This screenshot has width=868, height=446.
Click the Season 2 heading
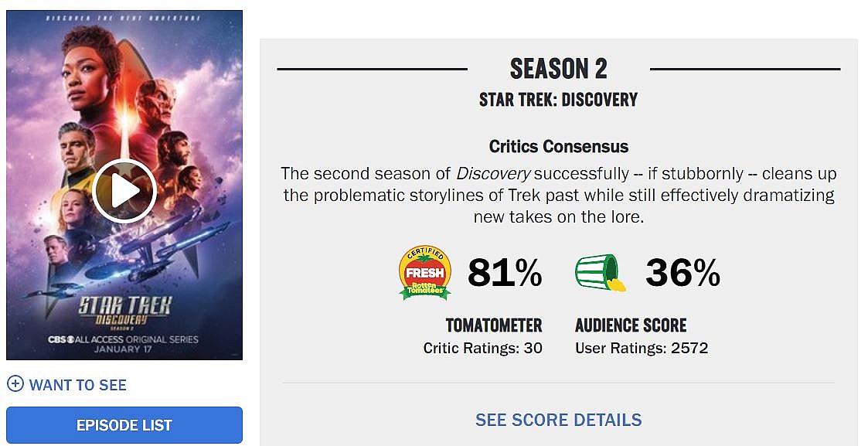(558, 69)
